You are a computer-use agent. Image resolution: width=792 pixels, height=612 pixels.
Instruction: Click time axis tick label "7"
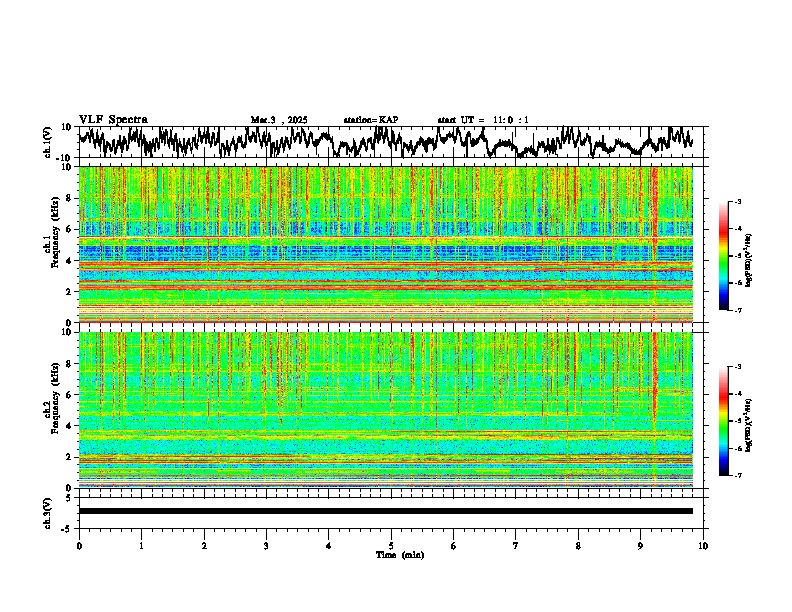tap(516, 546)
